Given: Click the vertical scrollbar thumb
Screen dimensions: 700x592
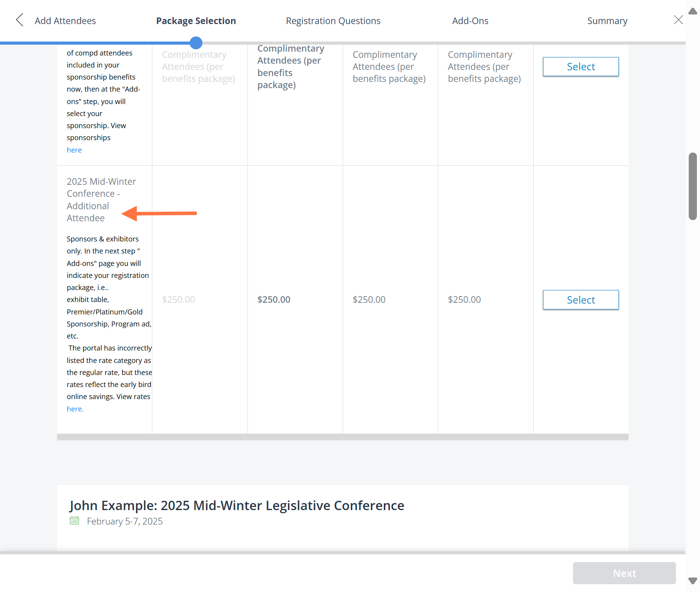Looking at the screenshot, I should click(693, 186).
